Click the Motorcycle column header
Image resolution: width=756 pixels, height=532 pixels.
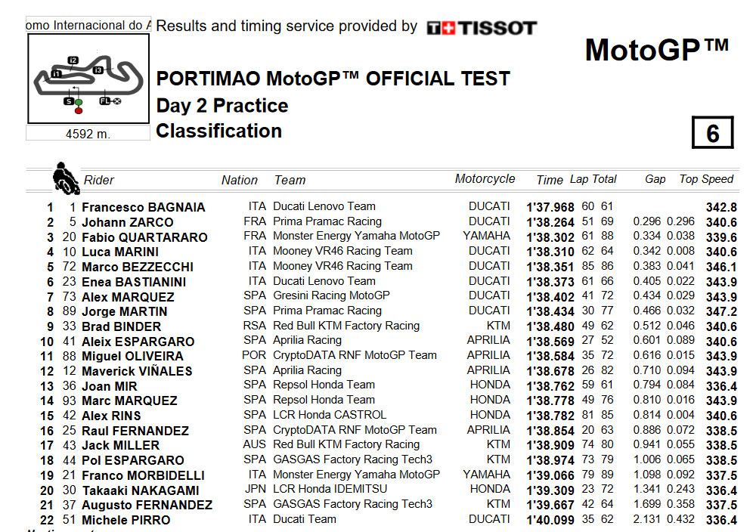click(x=485, y=179)
